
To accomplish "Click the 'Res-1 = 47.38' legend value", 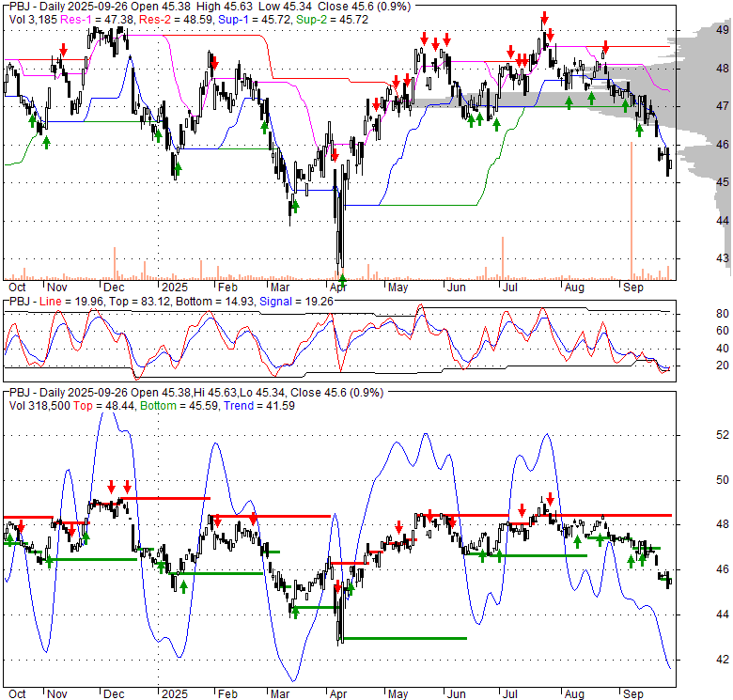I will coord(97,20).
